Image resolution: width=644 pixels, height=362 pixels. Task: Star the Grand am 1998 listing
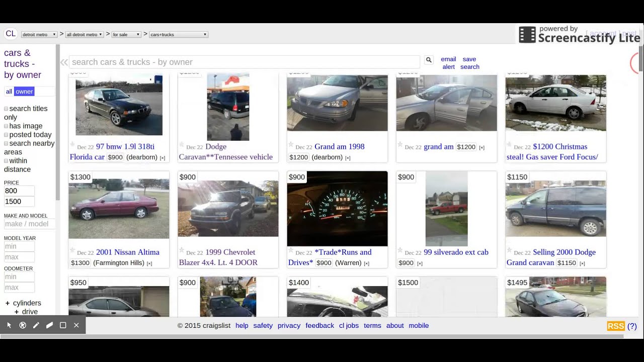click(x=291, y=145)
